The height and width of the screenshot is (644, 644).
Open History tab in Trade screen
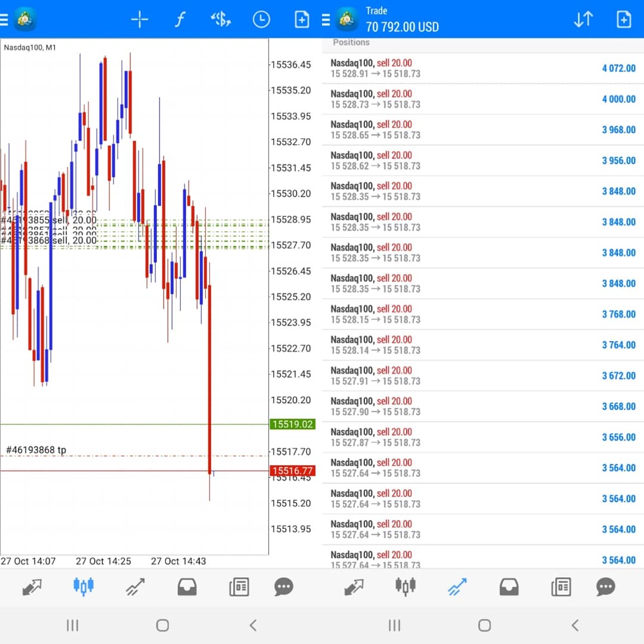(509, 587)
